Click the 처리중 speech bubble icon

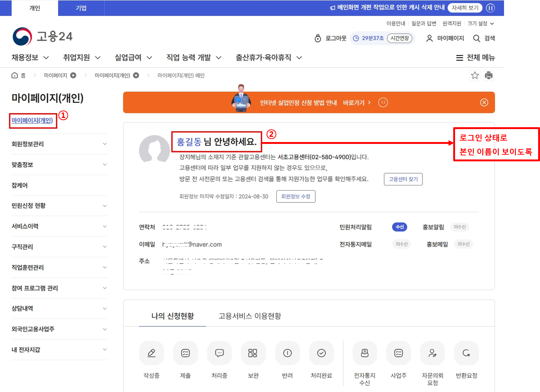pos(219,353)
